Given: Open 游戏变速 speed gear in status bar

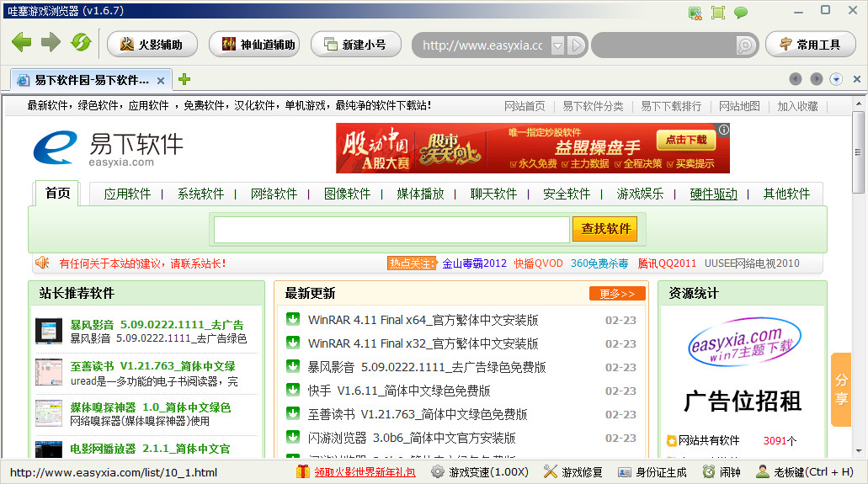Looking at the screenshot, I should click(x=480, y=472).
